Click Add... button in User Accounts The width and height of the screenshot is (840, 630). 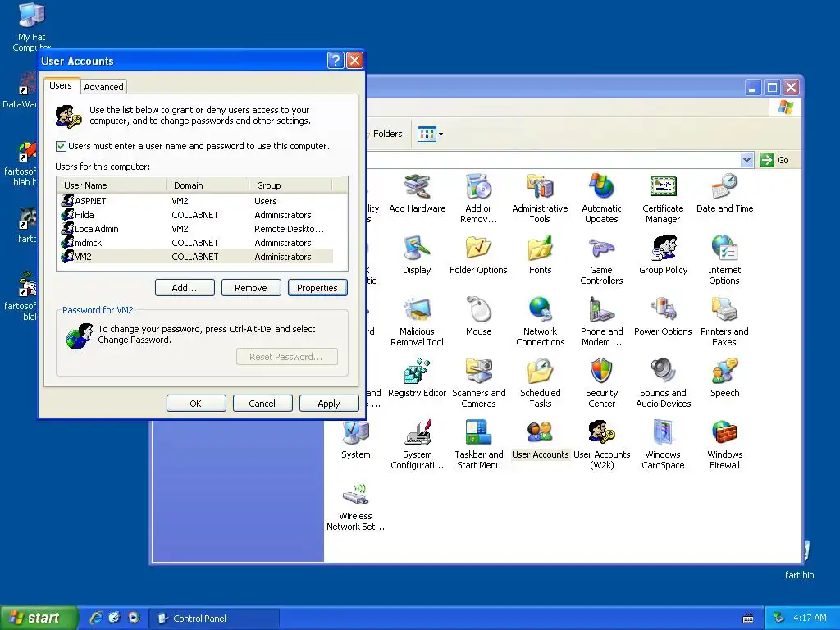click(185, 288)
